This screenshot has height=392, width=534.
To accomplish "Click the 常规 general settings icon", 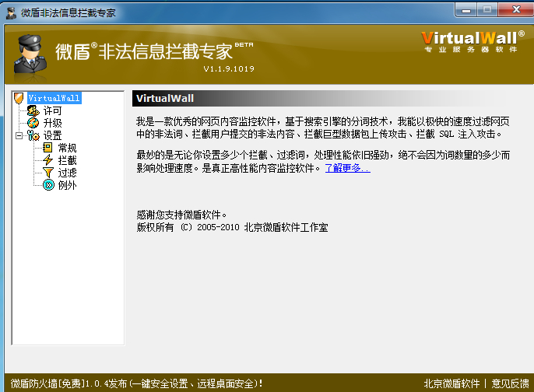I will tap(47, 148).
